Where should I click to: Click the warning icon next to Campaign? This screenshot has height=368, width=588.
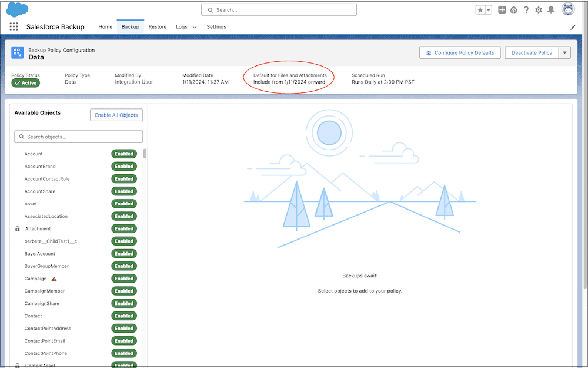pos(54,279)
